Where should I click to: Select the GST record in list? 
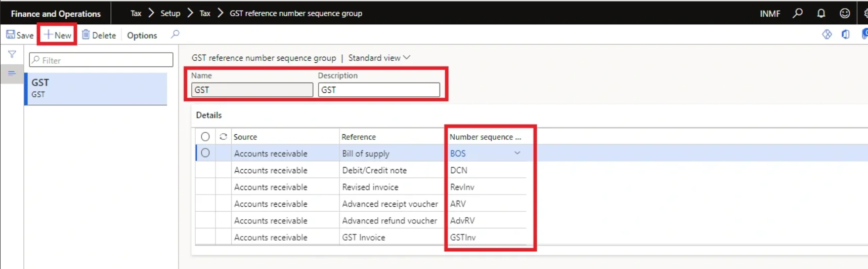[96, 88]
